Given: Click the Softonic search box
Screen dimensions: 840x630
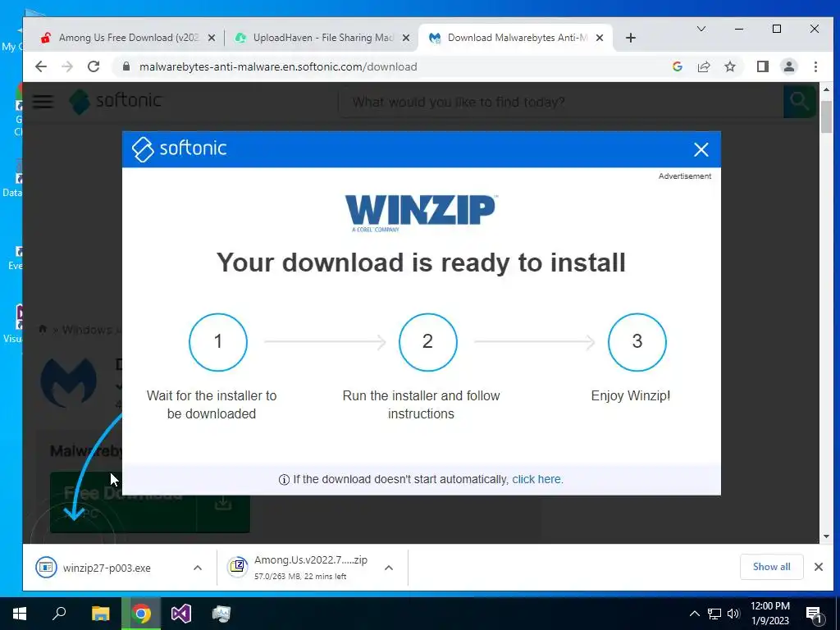Looking at the screenshot, I should tap(561, 102).
